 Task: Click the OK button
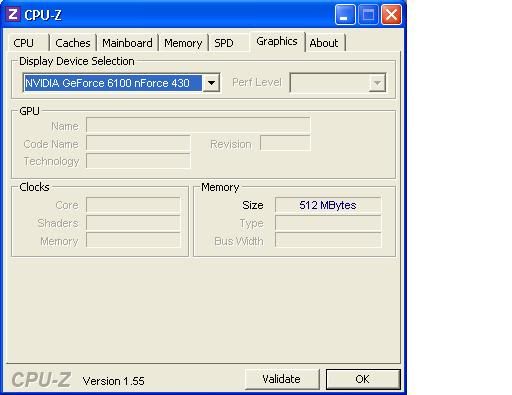[x=363, y=379]
